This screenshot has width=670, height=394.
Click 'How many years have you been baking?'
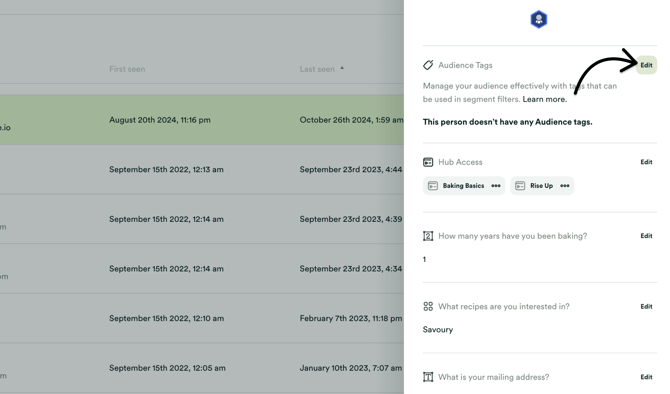[512, 236]
